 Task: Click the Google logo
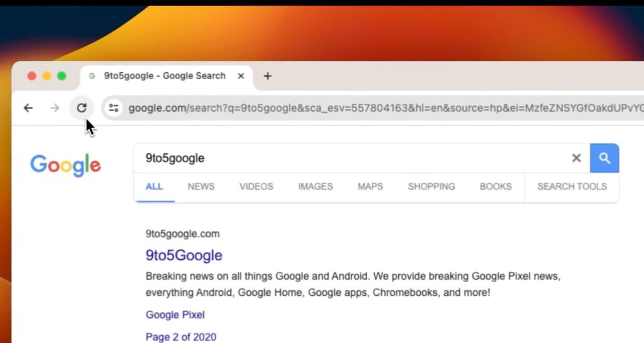(x=65, y=165)
